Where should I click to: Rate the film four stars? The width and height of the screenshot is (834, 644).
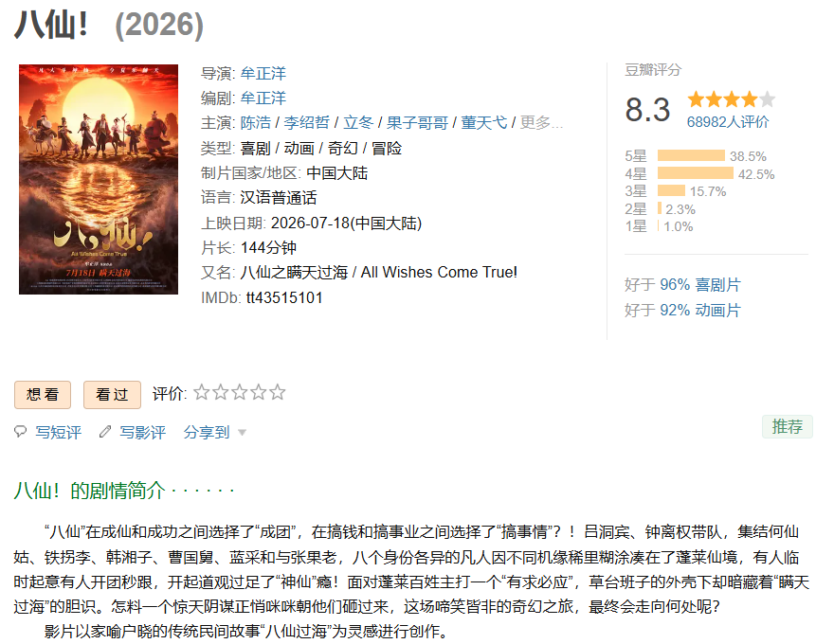point(259,393)
